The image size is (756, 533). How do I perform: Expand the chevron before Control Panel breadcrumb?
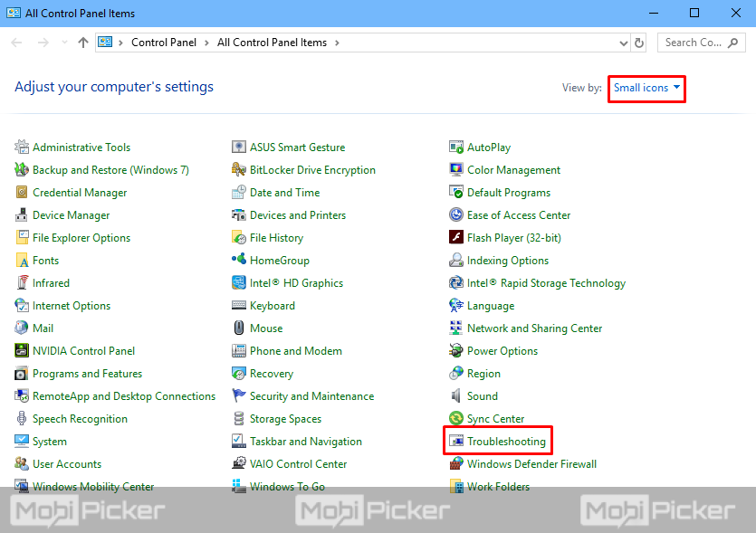click(120, 43)
